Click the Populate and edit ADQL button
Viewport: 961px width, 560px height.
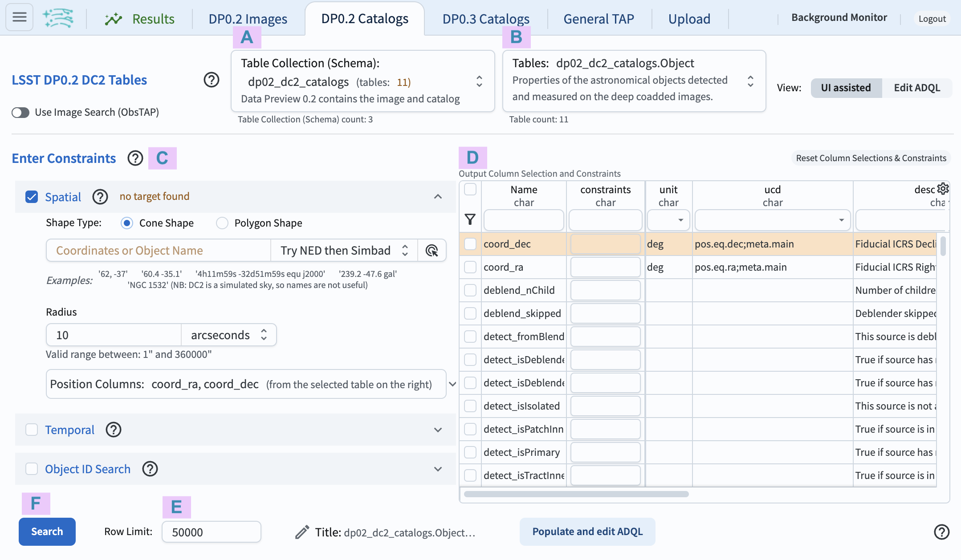[587, 532]
